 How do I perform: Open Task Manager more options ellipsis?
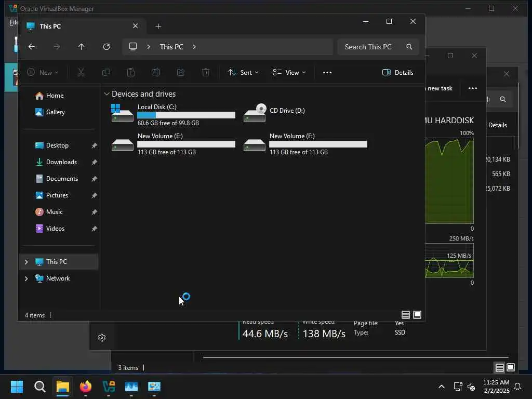pyautogui.click(x=473, y=88)
